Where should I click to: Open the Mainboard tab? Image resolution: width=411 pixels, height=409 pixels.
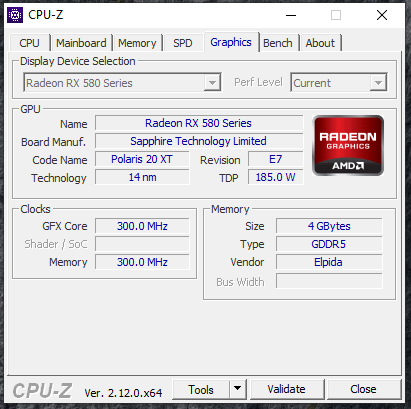pyautogui.click(x=81, y=43)
